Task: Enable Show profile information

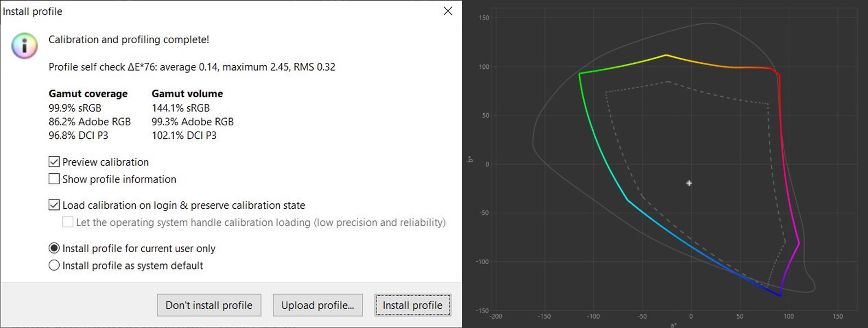Action: click(54, 179)
